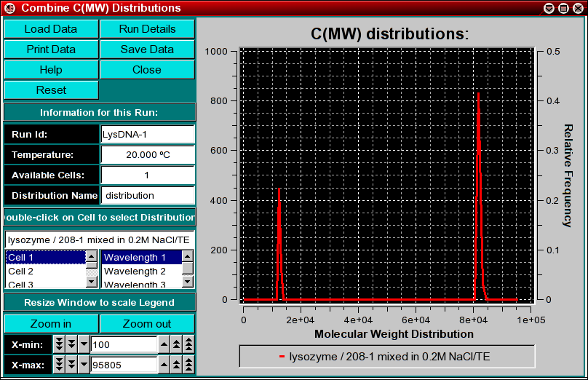Click the X-max value field
Screen dimensions: 588x380
pos(124,365)
